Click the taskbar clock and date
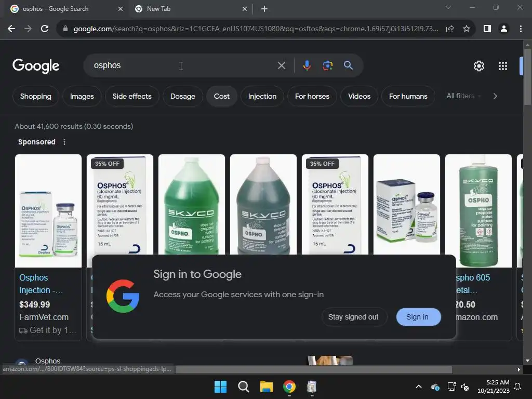Image resolution: width=532 pixels, height=399 pixels. click(x=494, y=387)
